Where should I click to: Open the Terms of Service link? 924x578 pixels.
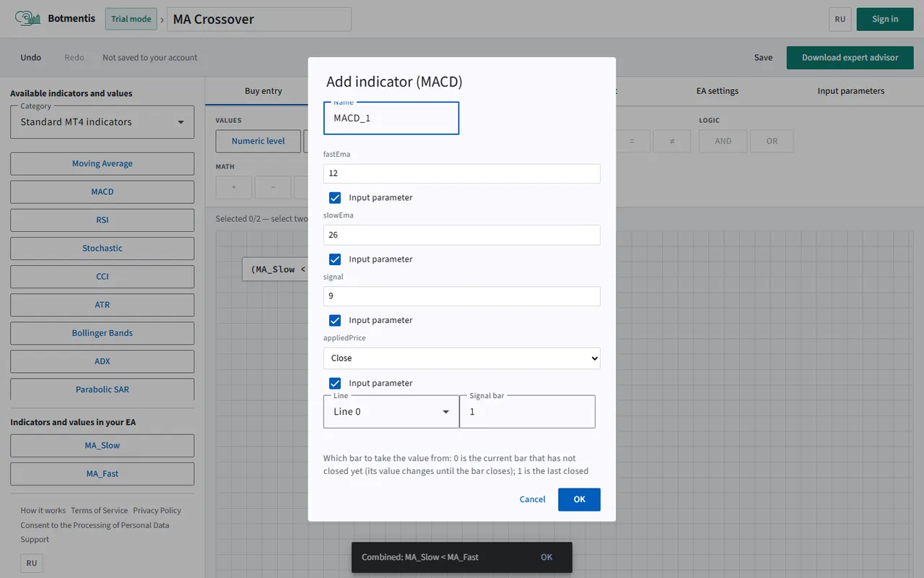pos(100,511)
